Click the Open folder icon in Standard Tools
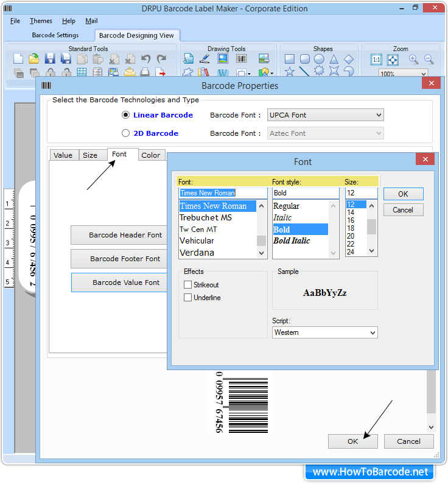 (34, 58)
